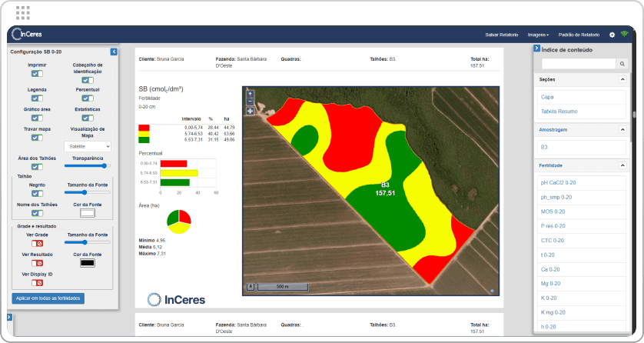Zoom out on the map
The width and height of the screenshot is (644, 343).
[250, 102]
